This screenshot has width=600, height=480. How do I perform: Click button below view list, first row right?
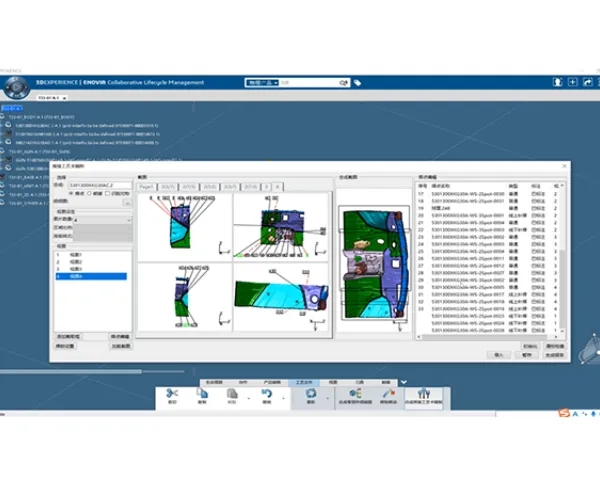120,336
